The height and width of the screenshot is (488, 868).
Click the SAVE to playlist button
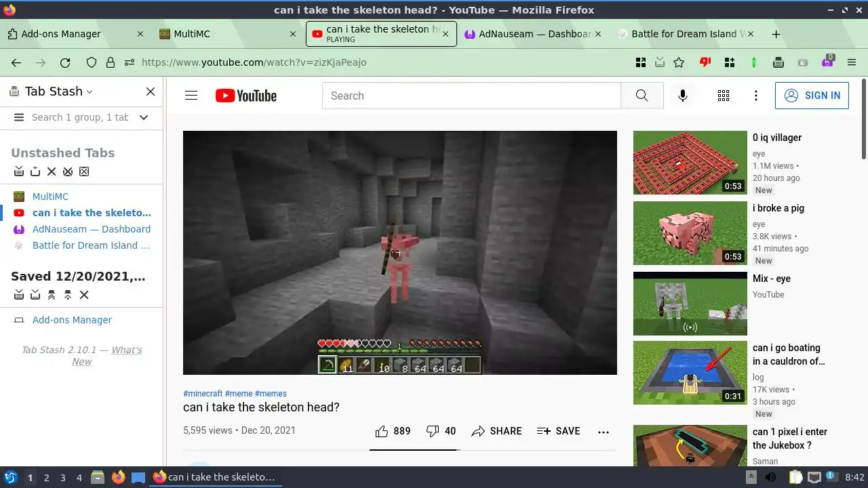(558, 431)
